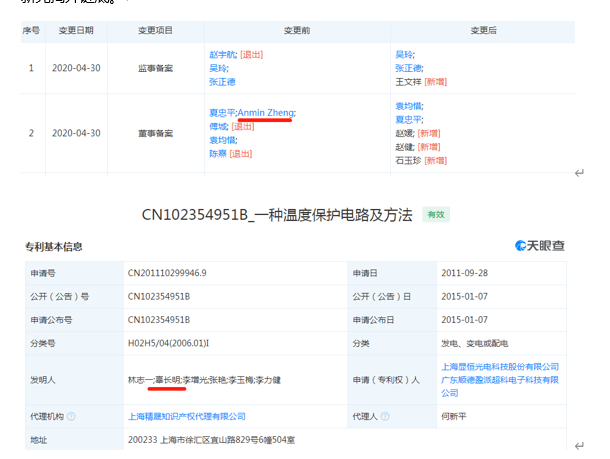Click the 天眼查 logo
This screenshot has width=610, height=459.
point(540,246)
